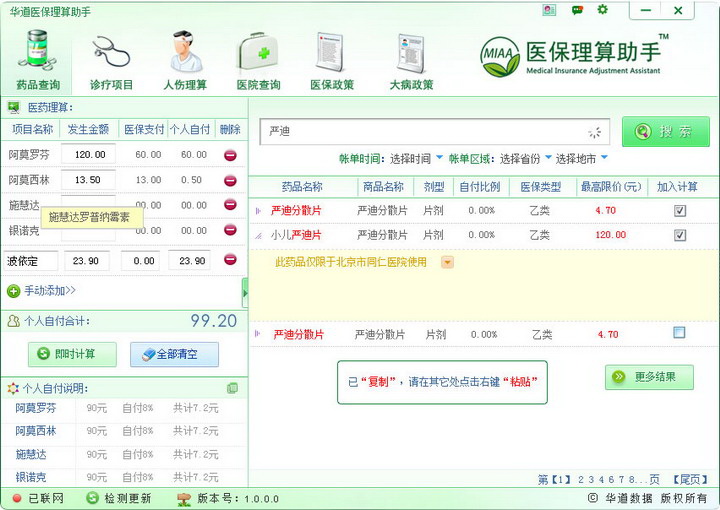Click the 医药理算 panel monitor icon
This screenshot has width=720, height=510.
coord(14,108)
